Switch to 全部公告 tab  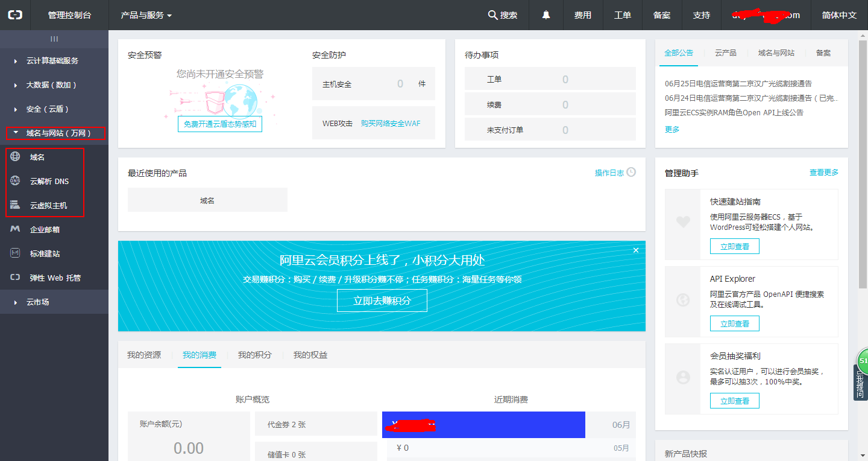pyautogui.click(x=679, y=53)
